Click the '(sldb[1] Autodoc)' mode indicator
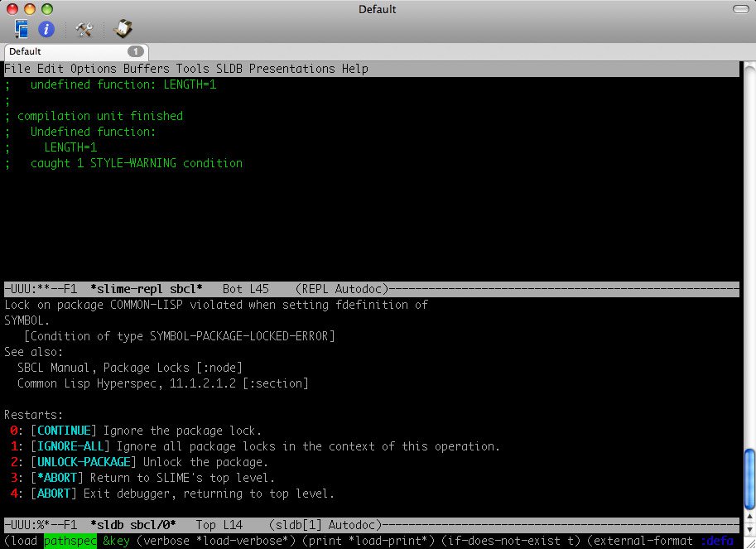Screen dimensions: 756x549 (x=325, y=525)
